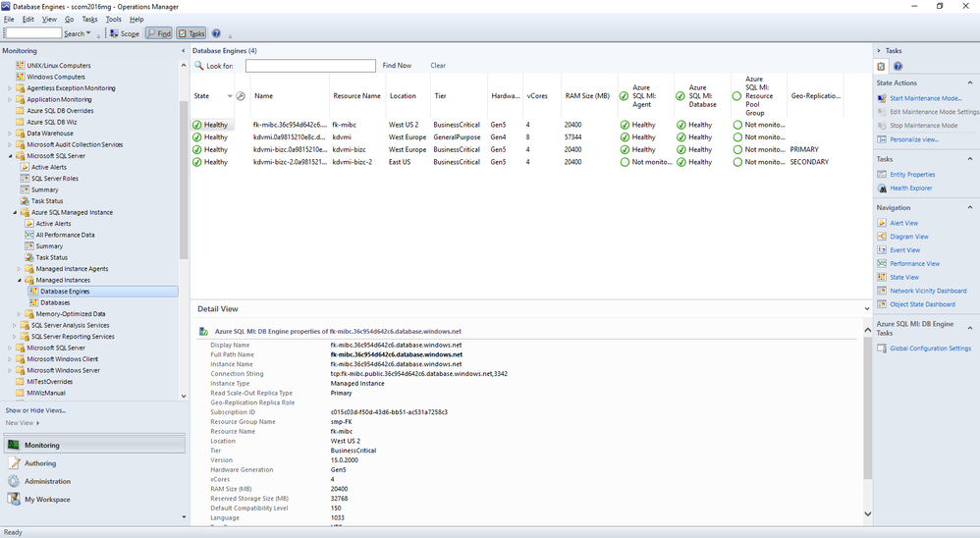Collapse the Monitoring navigation pane arrow
The height and width of the screenshot is (538, 980).
pos(183,51)
